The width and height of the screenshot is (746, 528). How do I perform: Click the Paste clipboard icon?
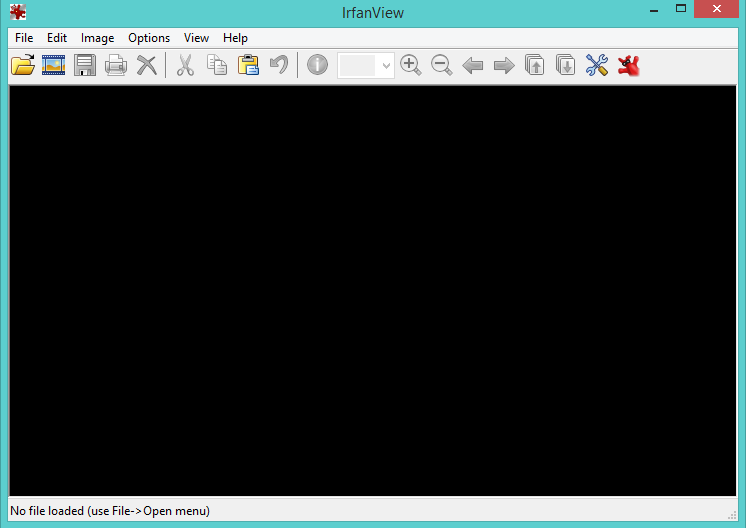248,66
